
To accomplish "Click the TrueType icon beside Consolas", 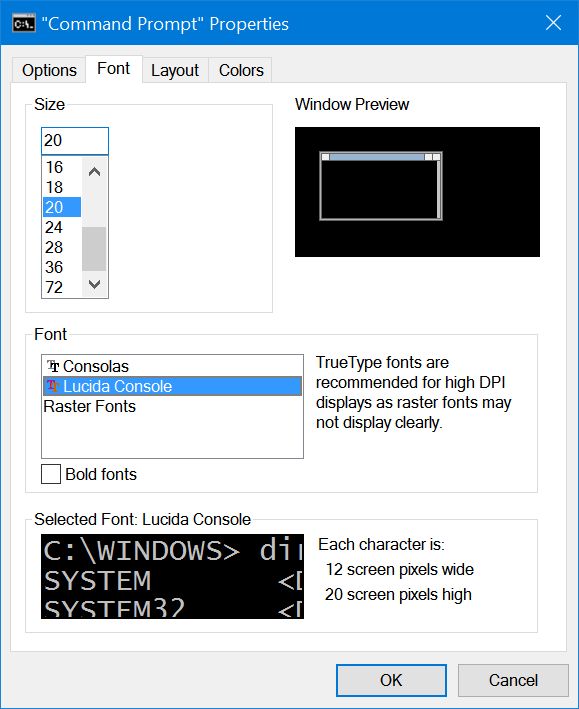I will (53, 366).
